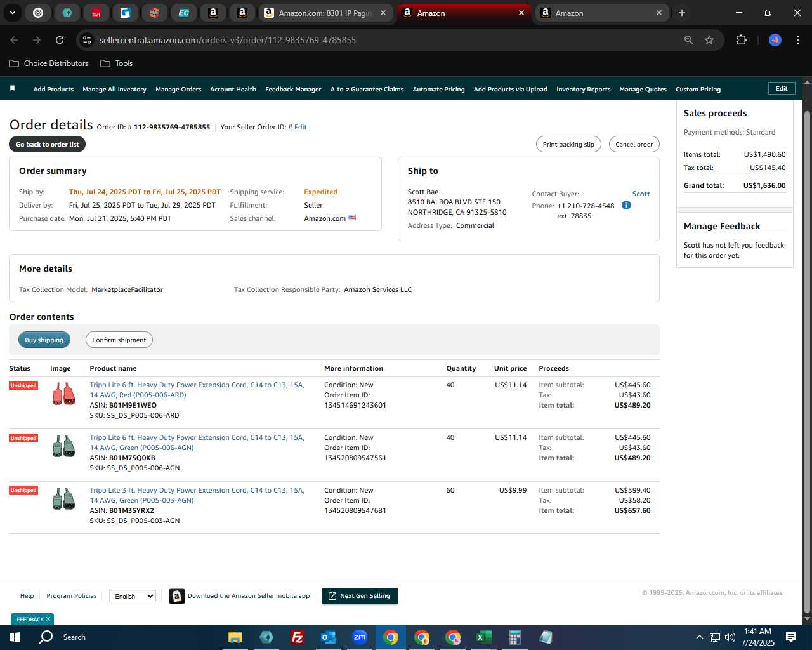812x650 pixels.
Task: Open the red power cord product thumbnail
Action: click(x=63, y=394)
